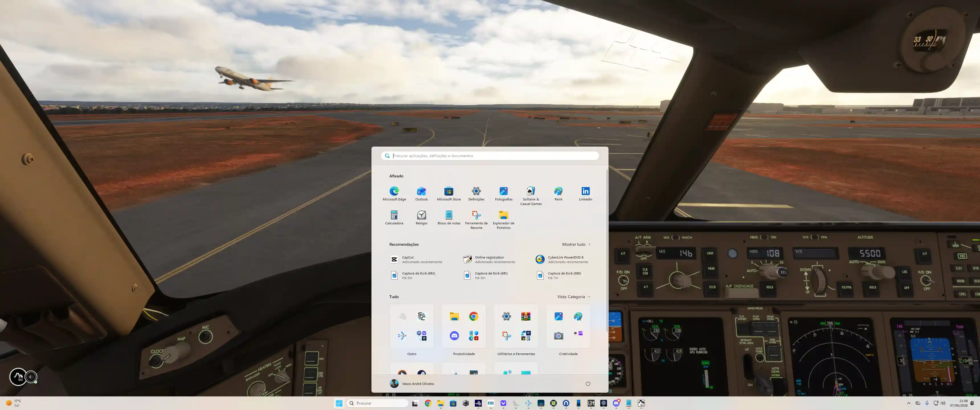
Task: Toggle microphone icon in system tray
Action: [x=927, y=403]
